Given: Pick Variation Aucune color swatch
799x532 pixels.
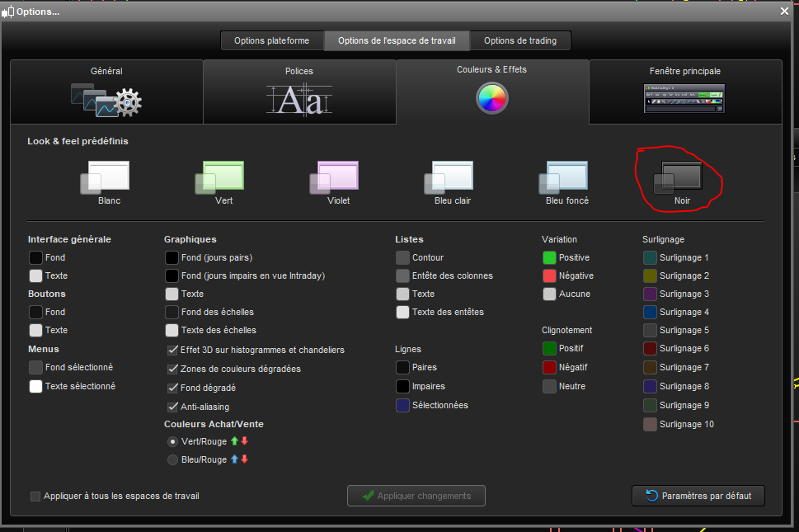Looking at the screenshot, I should click(549, 294).
